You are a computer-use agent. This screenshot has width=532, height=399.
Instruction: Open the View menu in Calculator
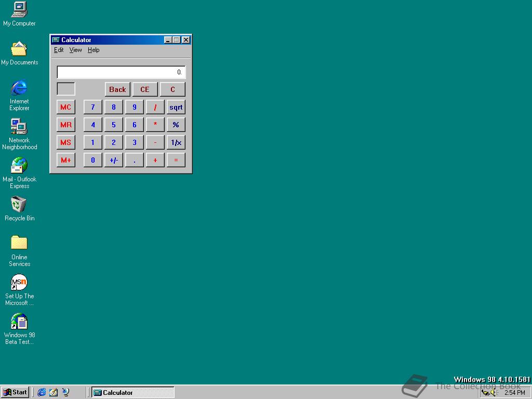(75, 50)
